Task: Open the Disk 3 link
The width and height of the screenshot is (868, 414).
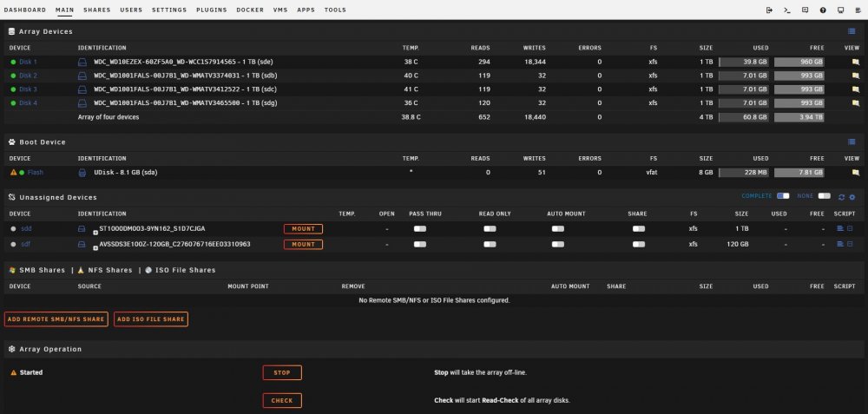Action: coord(29,89)
